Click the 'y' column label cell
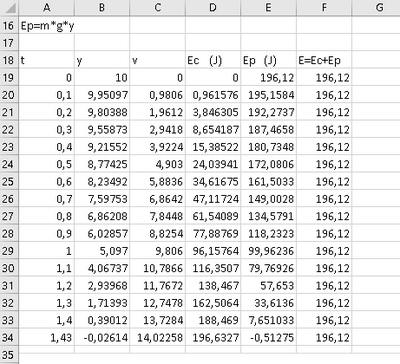Image resolution: width=400 pixels, height=364 pixels. (x=102, y=60)
